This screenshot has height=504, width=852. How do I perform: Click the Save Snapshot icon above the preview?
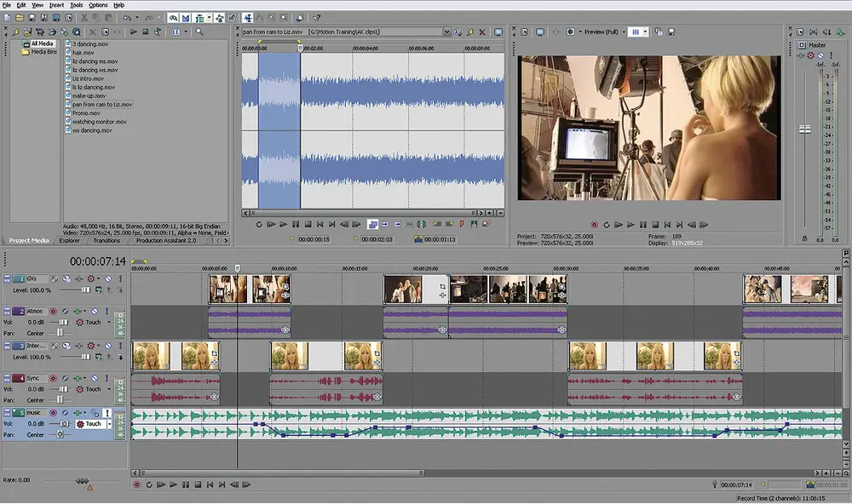670,31
